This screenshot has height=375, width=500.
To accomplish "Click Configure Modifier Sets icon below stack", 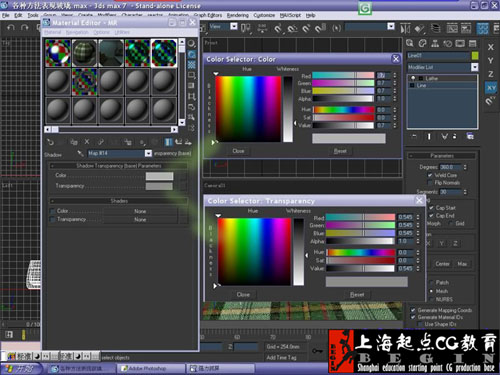I will click(x=470, y=136).
